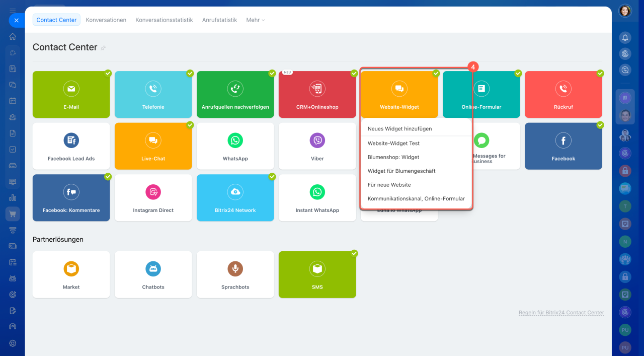The width and height of the screenshot is (644, 356).
Task: Switch to Contact Center tab
Action: (56, 20)
